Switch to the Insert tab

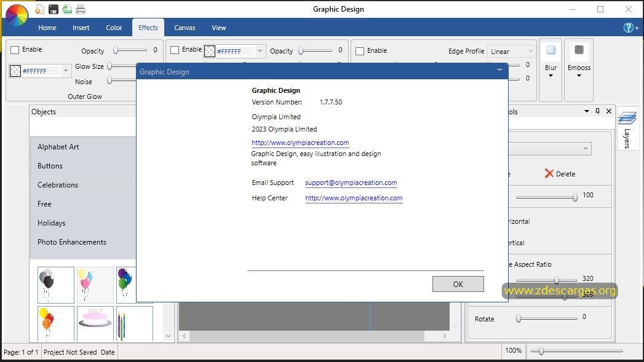pyautogui.click(x=81, y=28)
